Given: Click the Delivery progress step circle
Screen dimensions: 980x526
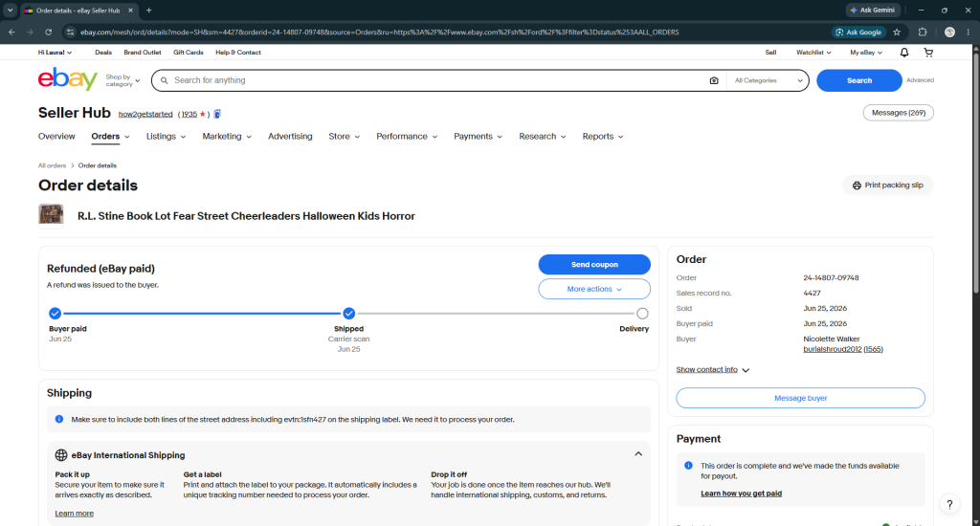Looking at the screenshot, I should click(642, 314).
